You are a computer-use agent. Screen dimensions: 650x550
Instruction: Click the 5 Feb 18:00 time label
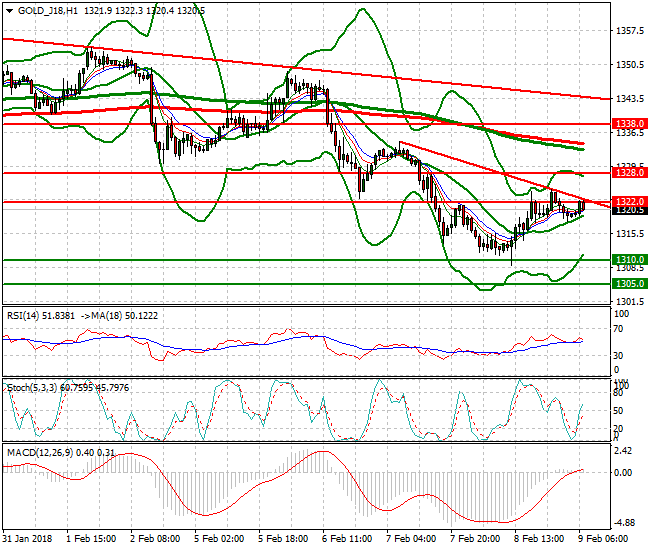pyautogui.click(x=283, y=539)
